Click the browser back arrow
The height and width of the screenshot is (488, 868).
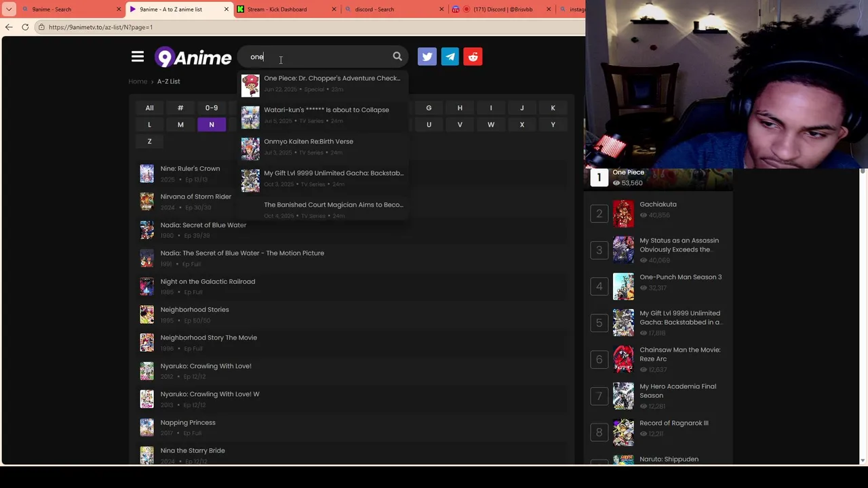[9, 27]
